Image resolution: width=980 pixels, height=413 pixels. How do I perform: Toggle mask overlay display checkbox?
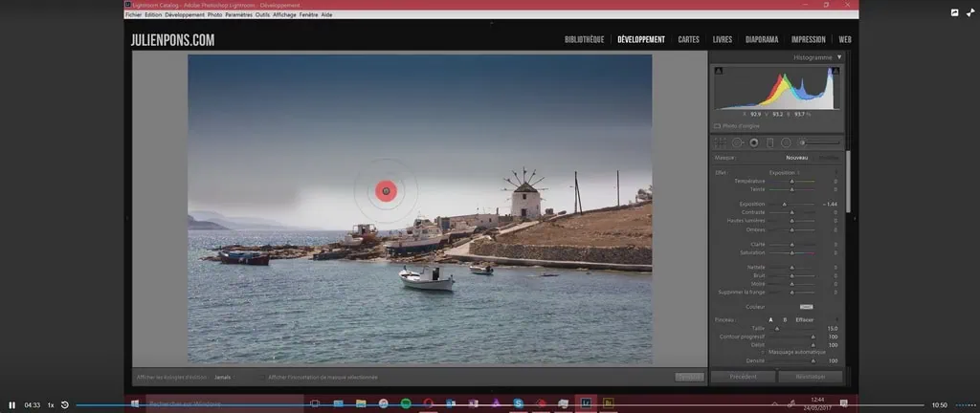(262, 378)
